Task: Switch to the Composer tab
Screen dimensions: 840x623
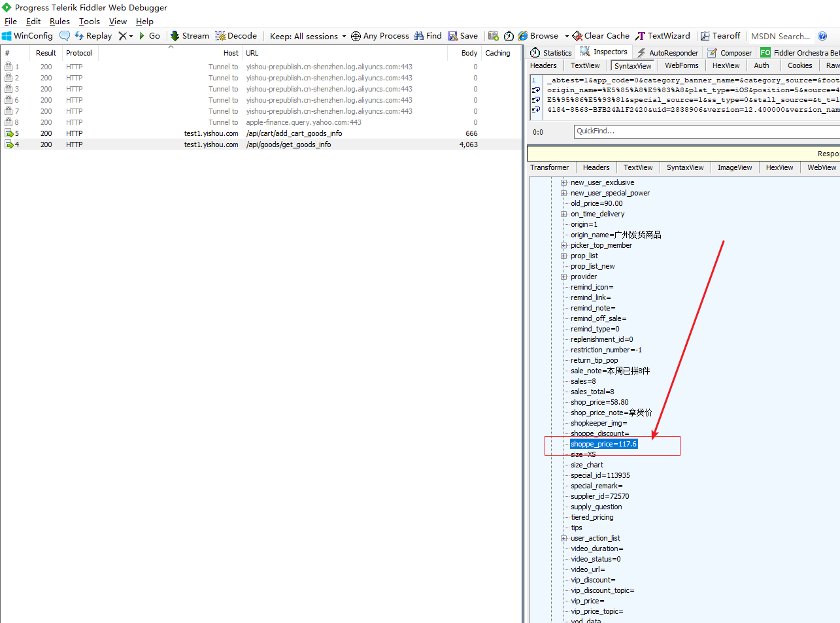Action: pos(730,52)
